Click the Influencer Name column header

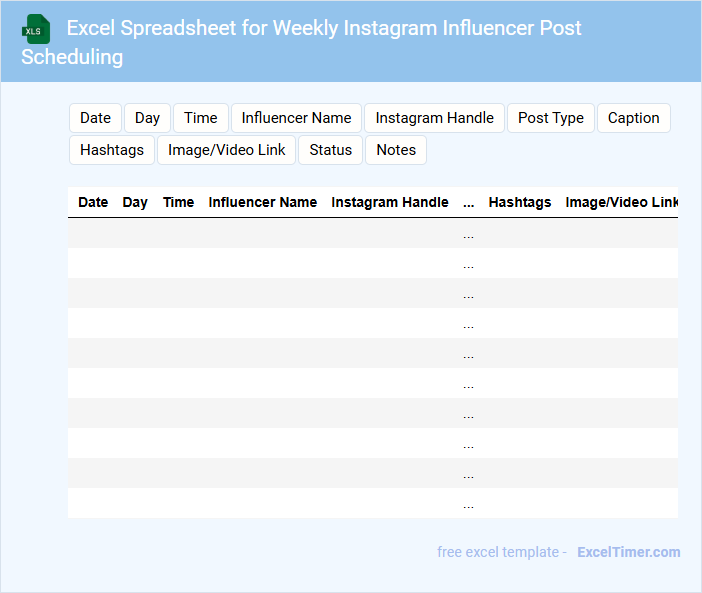coord(262,202)
